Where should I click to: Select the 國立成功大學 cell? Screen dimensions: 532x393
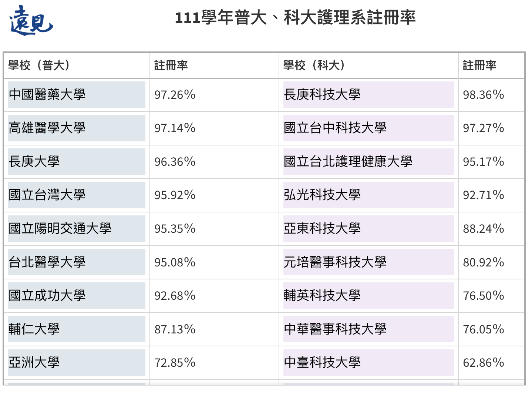(x=77, y=296)
